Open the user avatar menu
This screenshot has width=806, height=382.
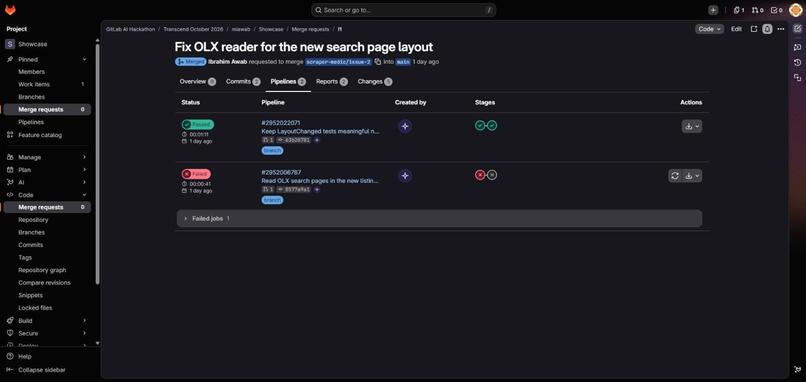[x=795, y=10]
